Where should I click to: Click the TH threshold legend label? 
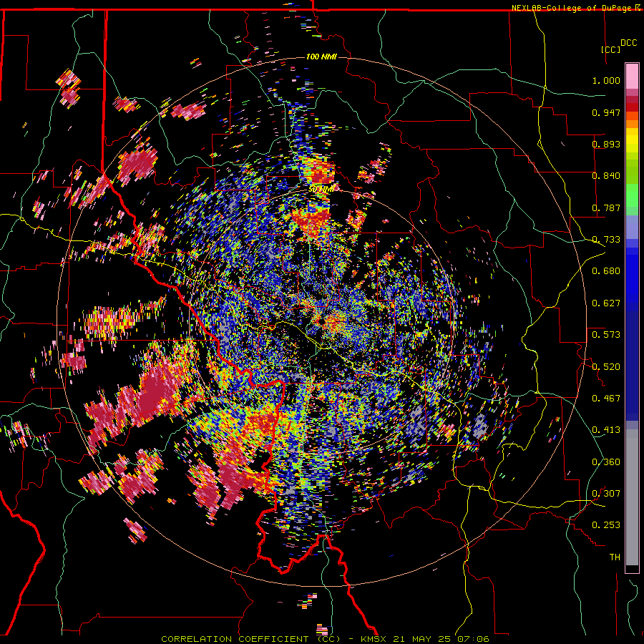615,557
